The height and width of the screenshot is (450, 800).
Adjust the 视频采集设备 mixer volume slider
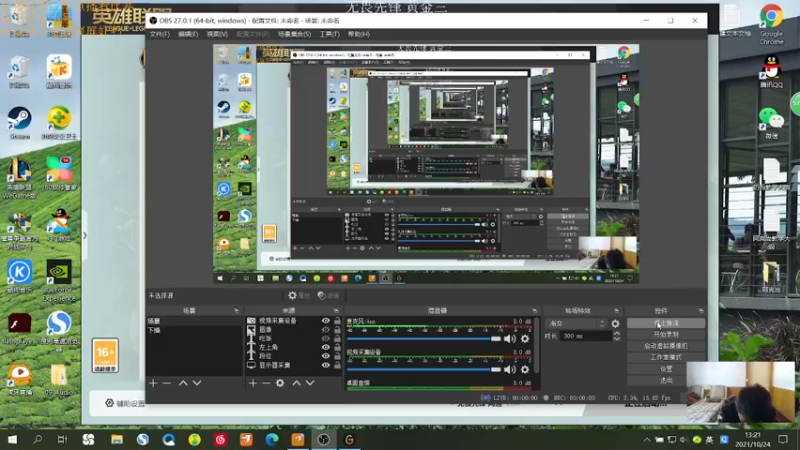(423, 369)
